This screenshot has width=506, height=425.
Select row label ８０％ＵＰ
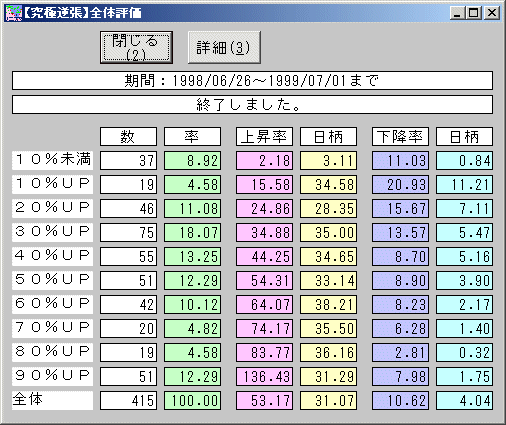[x=53, y=352]
